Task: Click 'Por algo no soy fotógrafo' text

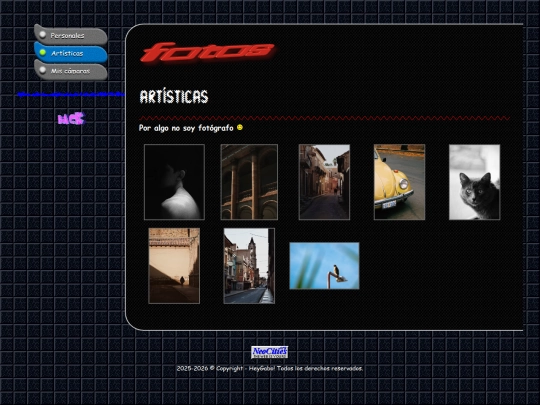Action: coord(186,128)
